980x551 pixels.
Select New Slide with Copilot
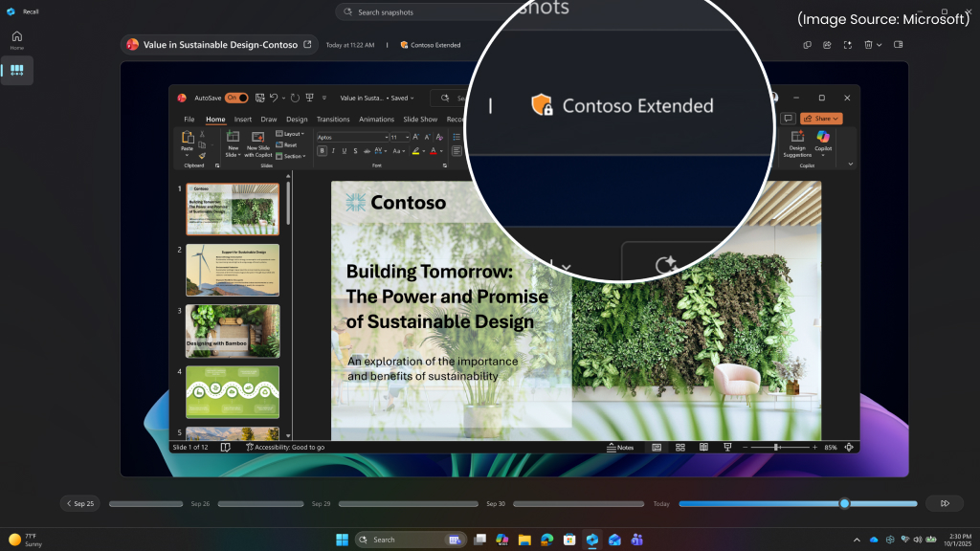click(258, 145)
